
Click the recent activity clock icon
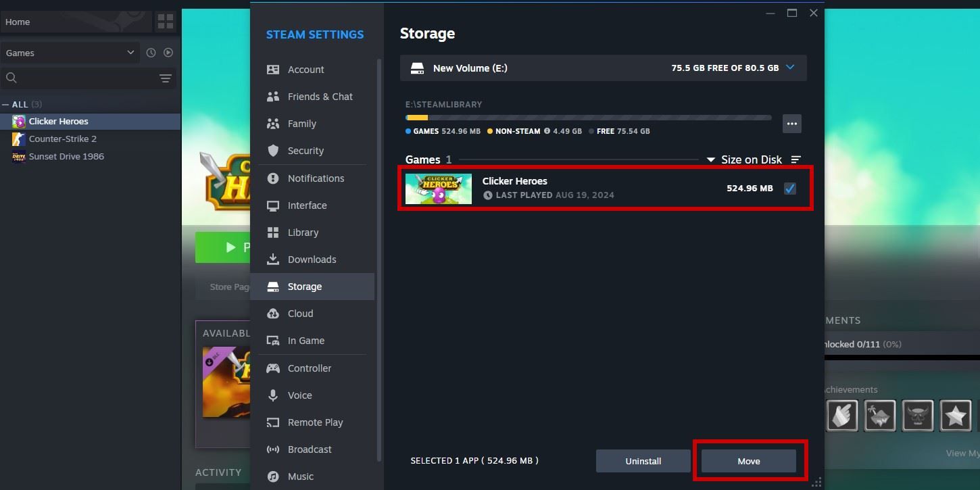(151, 53)
